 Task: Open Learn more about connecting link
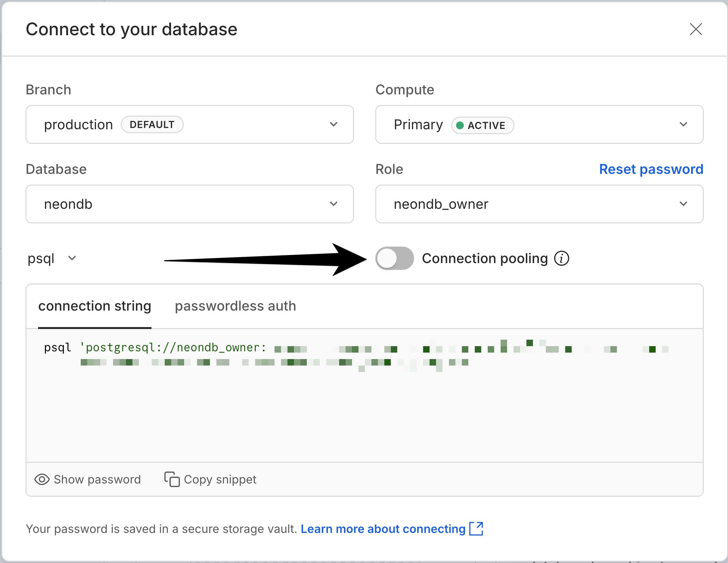tap(392, 529)
